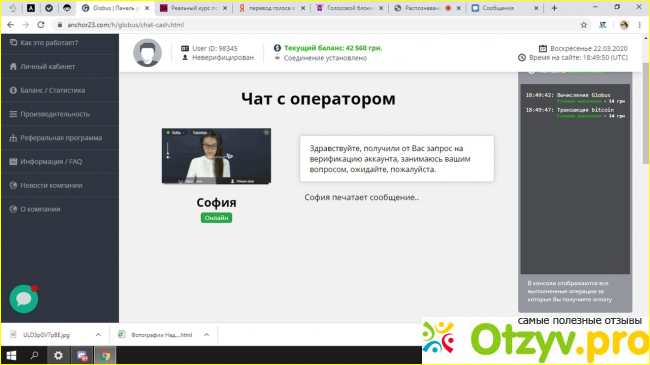The height and width of the screenshot is (365, 650).
Task: Click the Windows Start button
Action: pyautogui.click(x=11, y=355)
